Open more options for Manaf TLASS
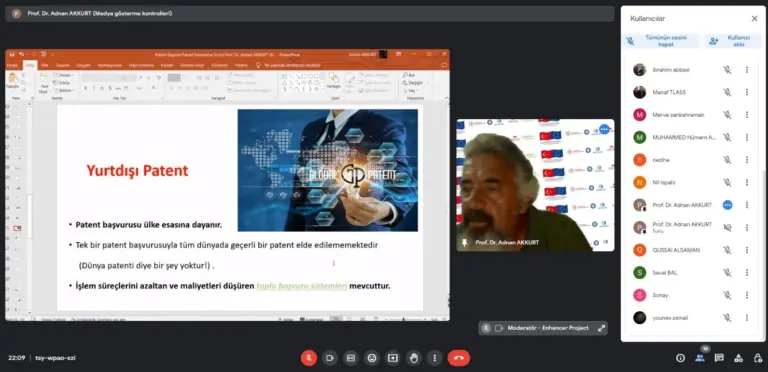The width and height of the screenshot is (768, 372). pyautogui.click(x=747, y=92)
